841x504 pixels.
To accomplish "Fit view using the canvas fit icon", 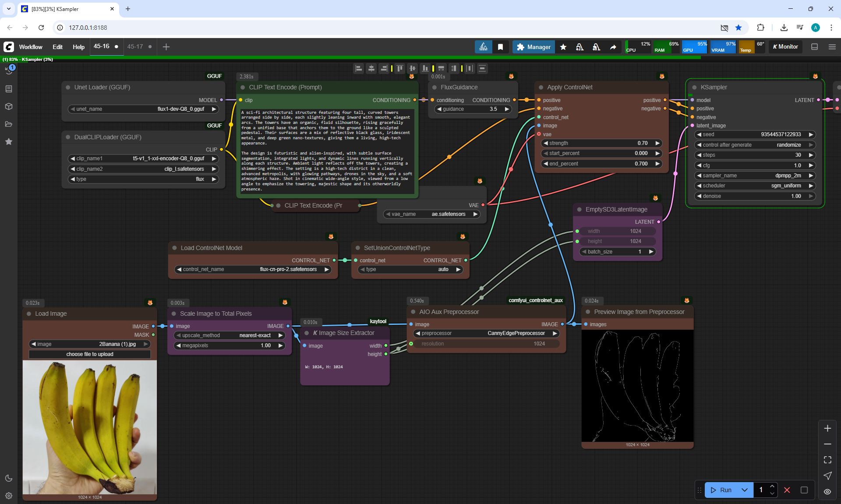I will pyautogui.click(x=827, y=460).
